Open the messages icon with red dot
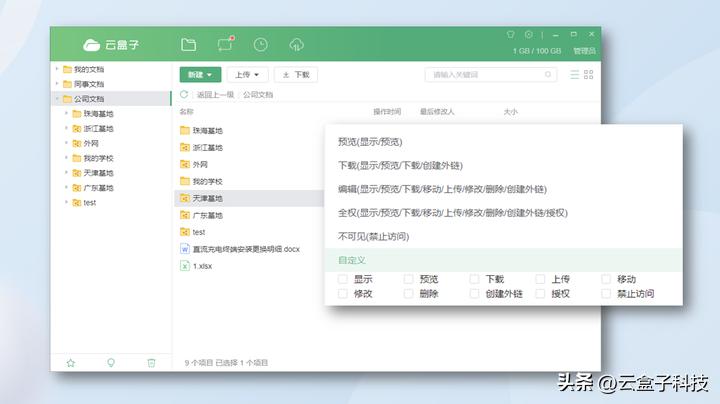The height and width of the screenshot is (404, 720). point(225,44)
